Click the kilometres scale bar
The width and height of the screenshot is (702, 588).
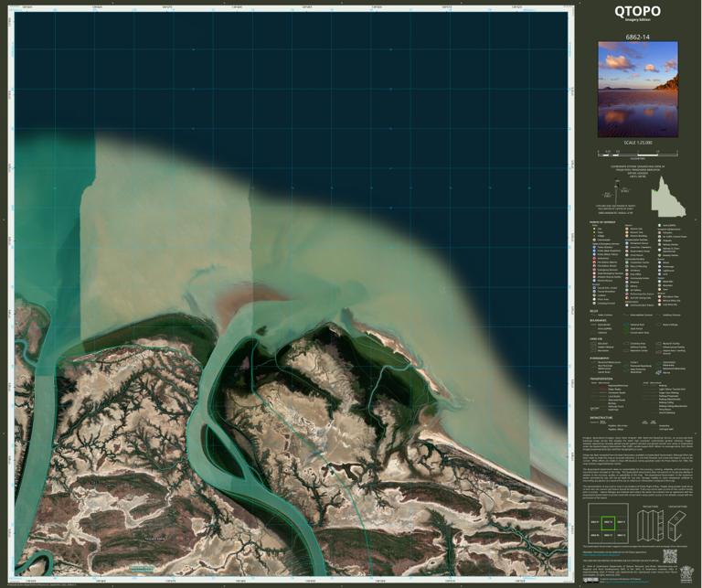tap(637, 153)
